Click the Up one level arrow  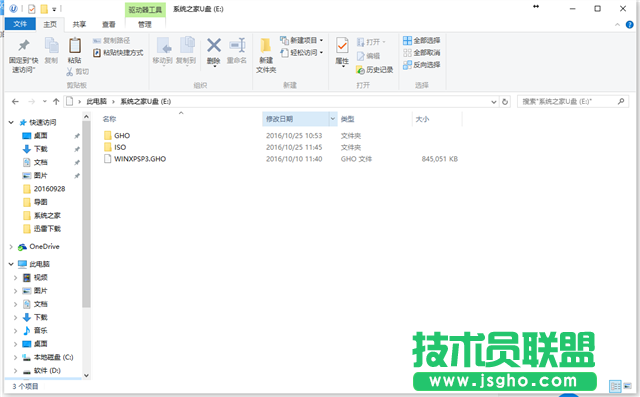tap(56, 102)
